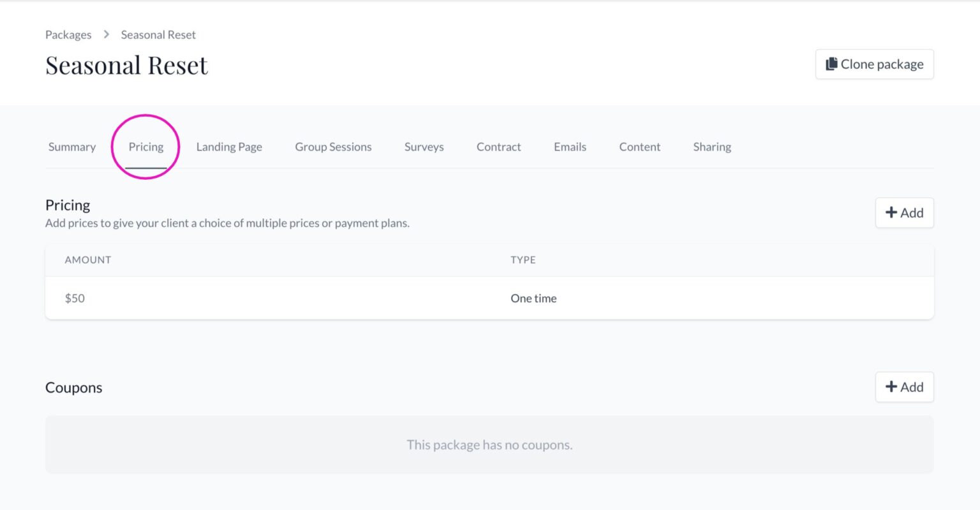Switch to the Summary tab
The height and width of the screenshot is (510, 980).
point(71,147)
